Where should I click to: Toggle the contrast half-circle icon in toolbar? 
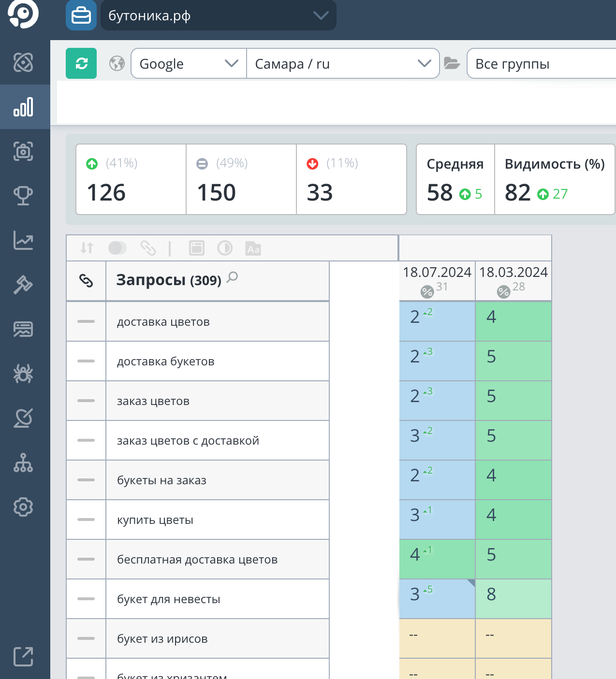coord(225,248)
